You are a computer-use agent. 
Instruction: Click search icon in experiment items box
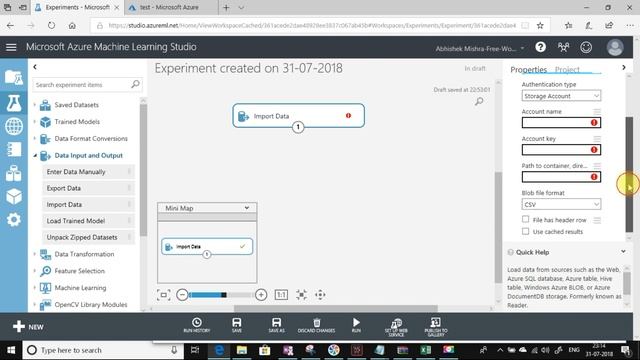coord(135,84)
